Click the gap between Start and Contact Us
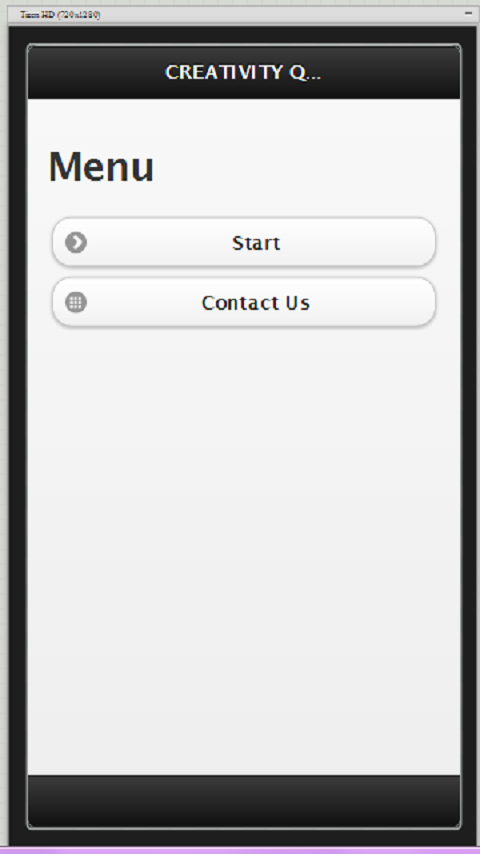The width and height of the screenshot is (480, 854). click(x=244, y=272)
